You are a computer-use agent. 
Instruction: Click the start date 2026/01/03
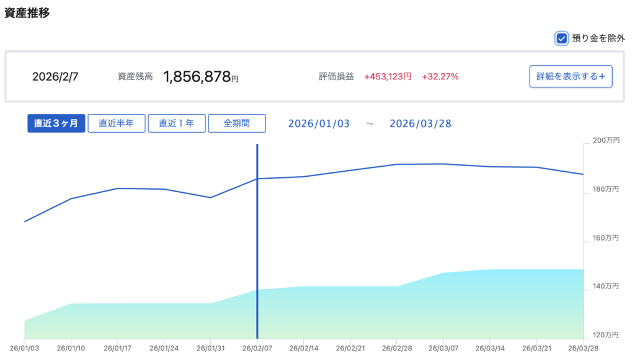[319, 124]
